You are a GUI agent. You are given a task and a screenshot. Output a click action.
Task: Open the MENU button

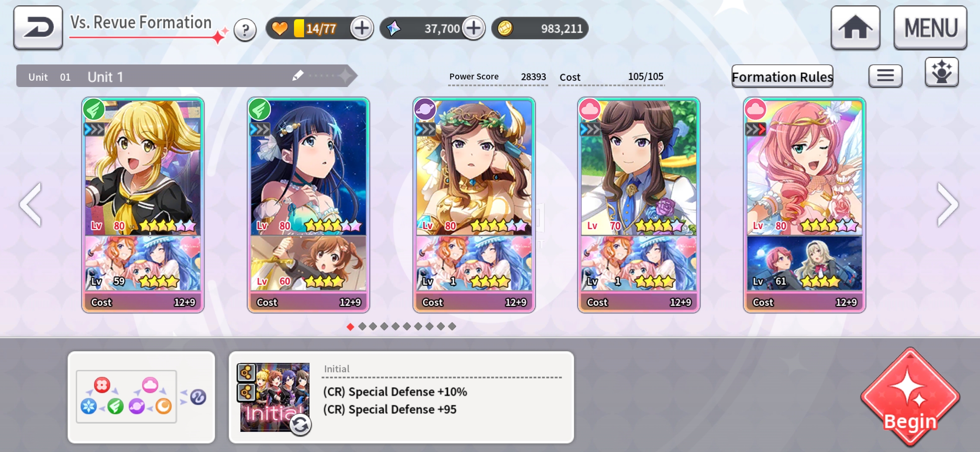(930, 28)
